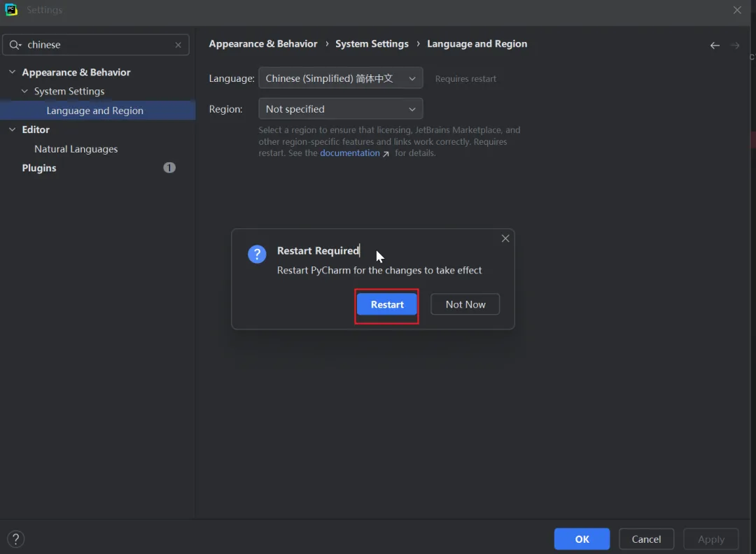Select the Editor category
This screenshot has width=756, height=554.
pos(36,129)
